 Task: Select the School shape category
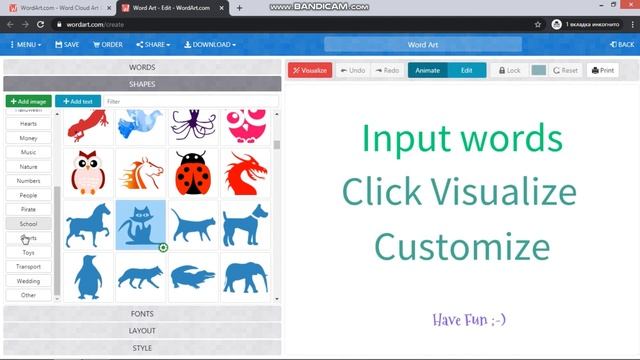(29, 224)
